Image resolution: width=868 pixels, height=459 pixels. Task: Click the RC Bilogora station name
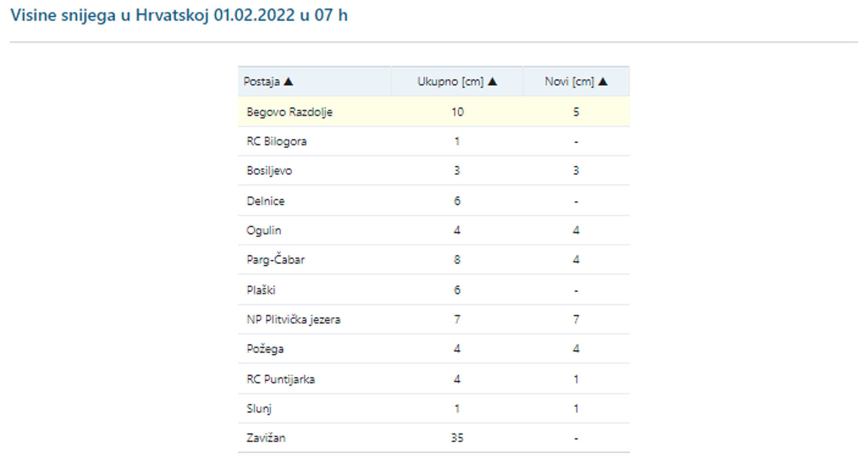pyautogui.click(x=276, y=142)
